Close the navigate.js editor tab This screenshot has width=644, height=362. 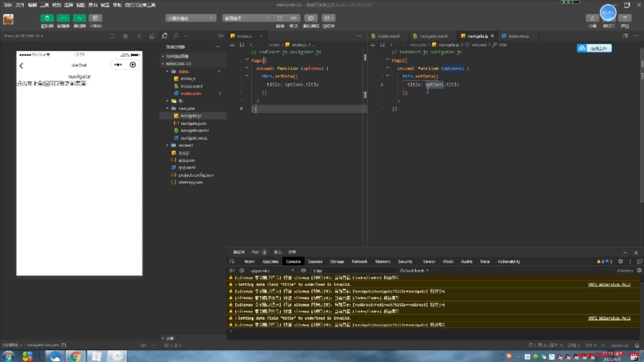pyautogui.click(x=492, y=36)
